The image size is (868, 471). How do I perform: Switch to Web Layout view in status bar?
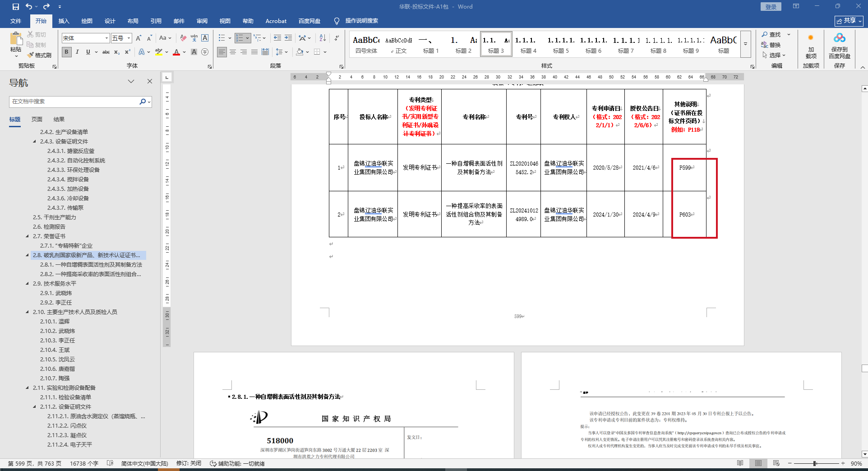click(x=776, y=463)
